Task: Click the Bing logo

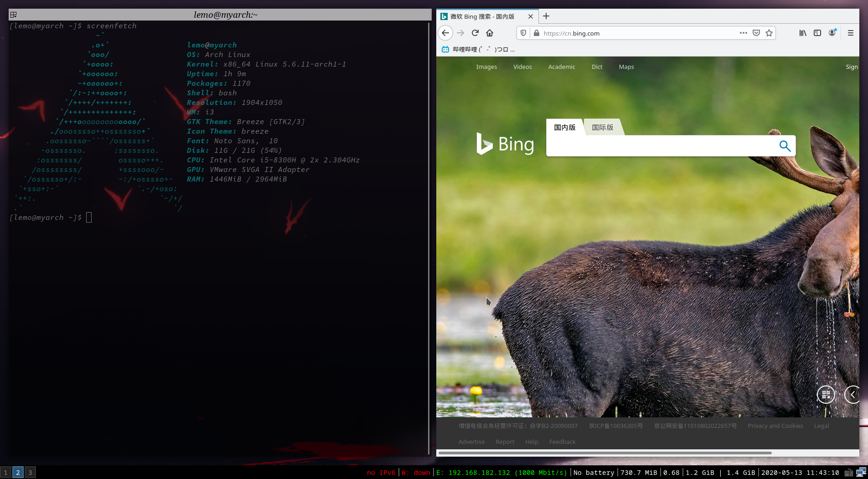Action: click(505, 144)
